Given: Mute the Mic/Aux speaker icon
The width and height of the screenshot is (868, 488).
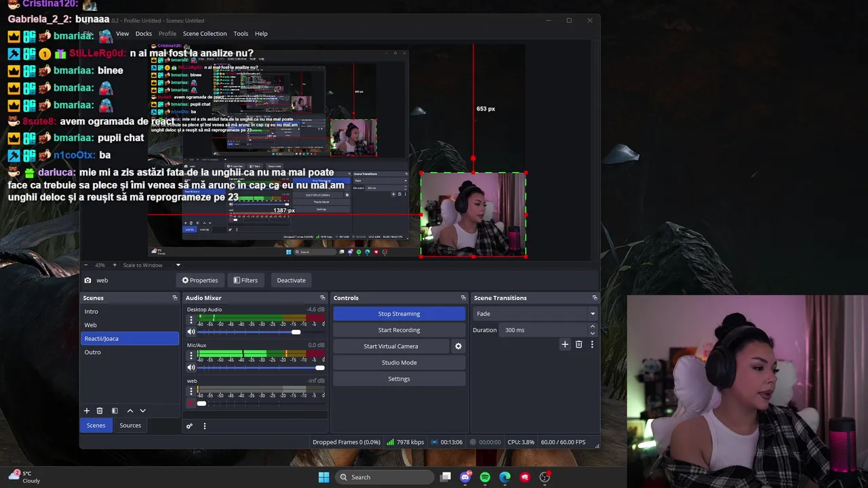Looking at the screenshot, I should (x=191, y=367).
